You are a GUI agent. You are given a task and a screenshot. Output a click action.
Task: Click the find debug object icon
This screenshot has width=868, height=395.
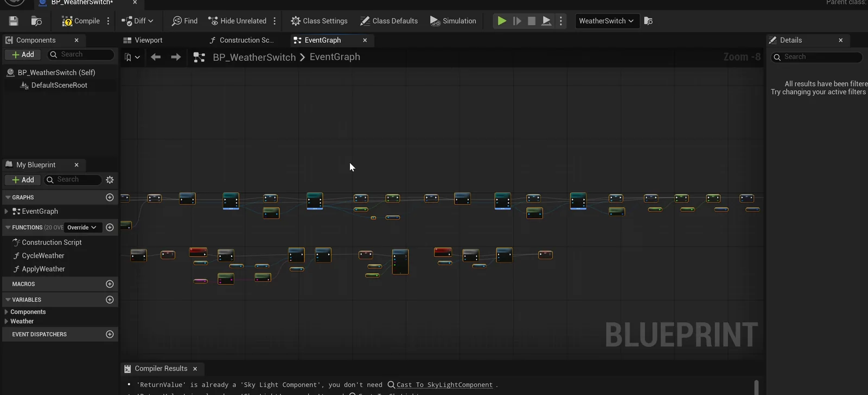[x=648, y=21]
